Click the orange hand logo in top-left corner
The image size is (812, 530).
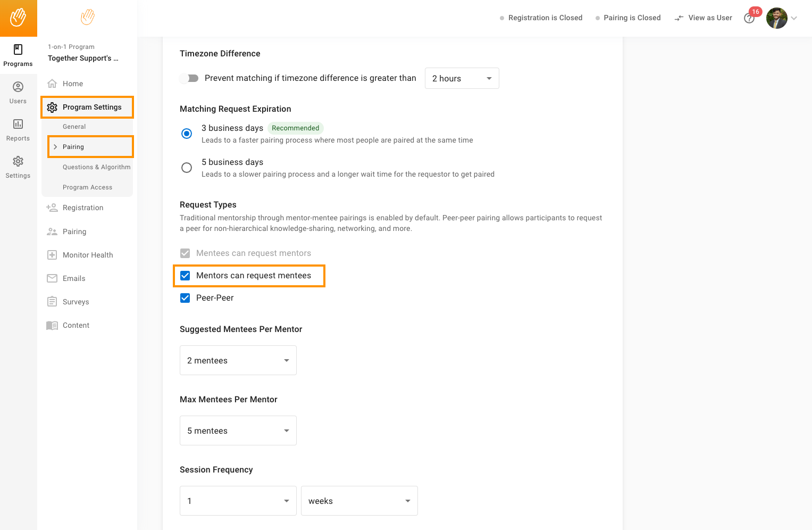click(x=18, y=18)
